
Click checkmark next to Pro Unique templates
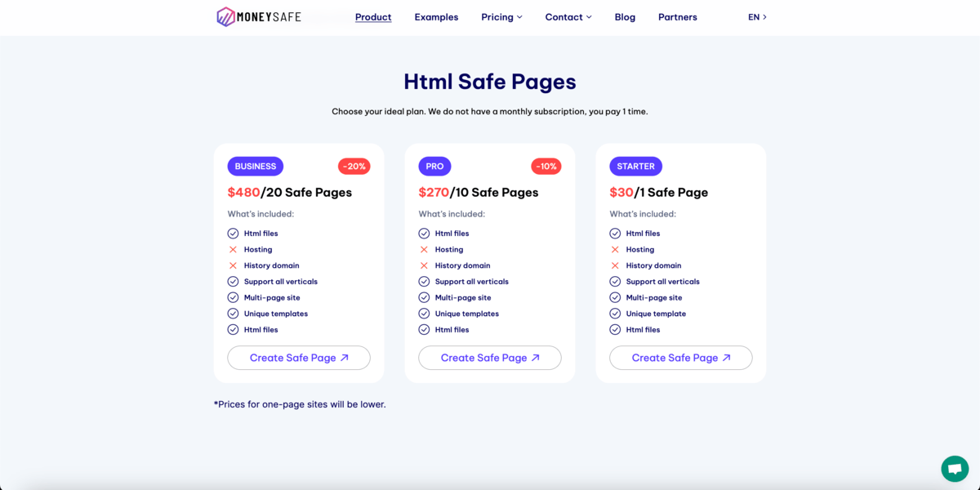pos(424,314)
